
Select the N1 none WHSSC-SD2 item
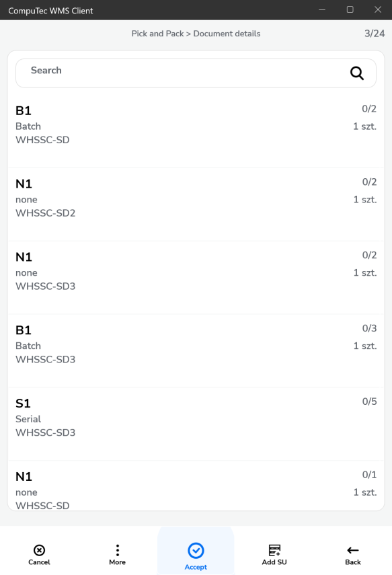[196, 204]
